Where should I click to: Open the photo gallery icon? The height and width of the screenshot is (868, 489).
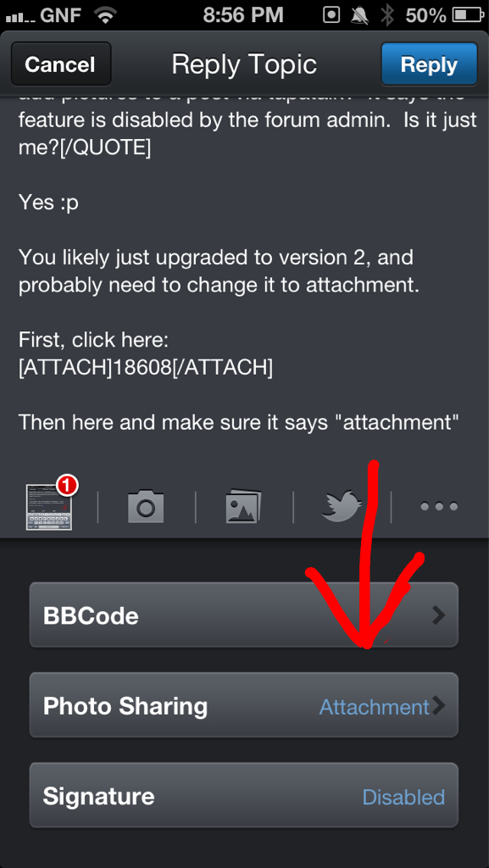(x=243, y=506)
